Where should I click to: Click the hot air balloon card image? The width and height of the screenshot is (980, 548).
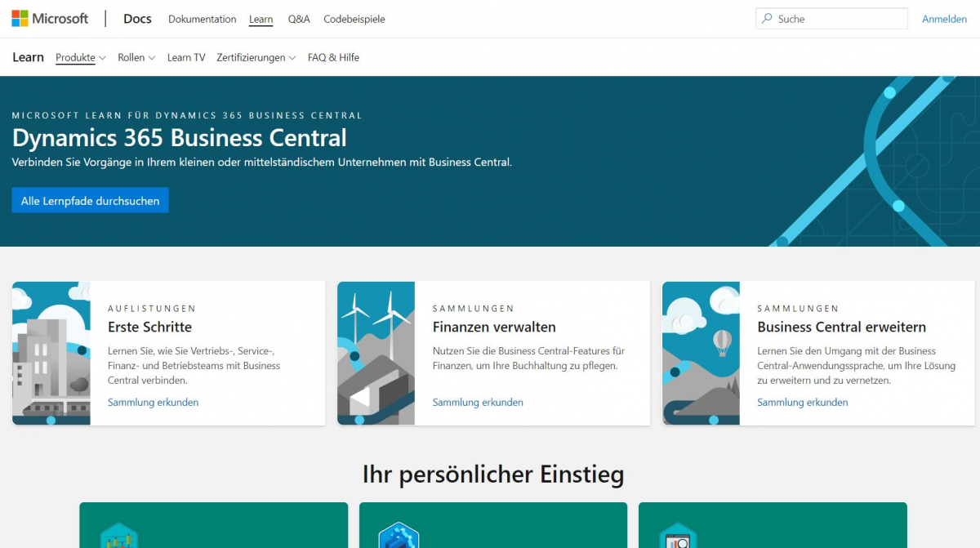(x=701, y=353)
